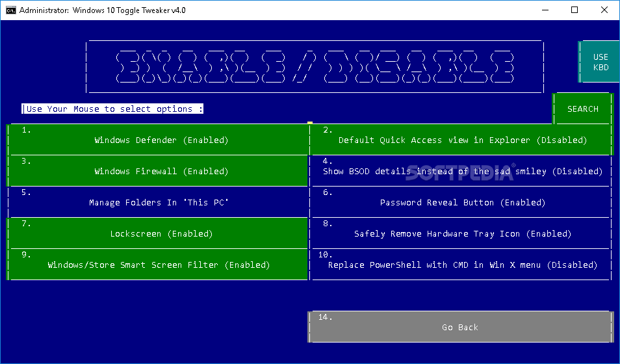Screen dimensions: 620x364
Task: Toggle Replace PowerShell with CMD in Win X menu
Action: pyautogui.click(x=462, y=265)
